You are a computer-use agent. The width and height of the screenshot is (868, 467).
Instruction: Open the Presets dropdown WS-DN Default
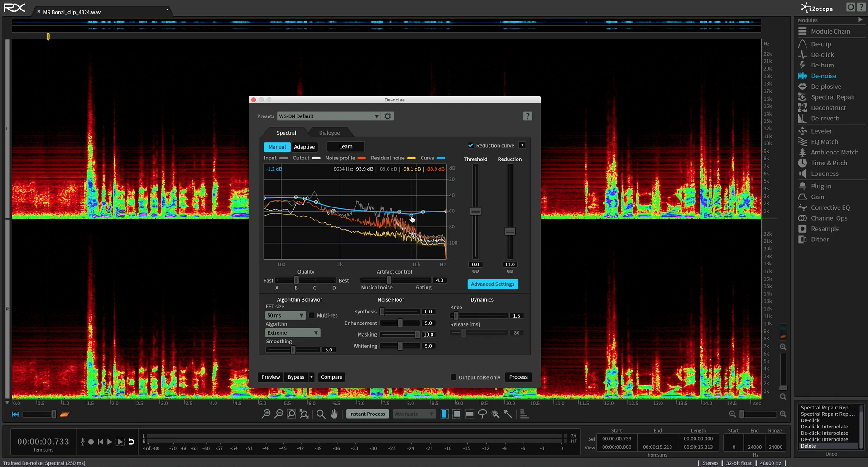(329, 116)
